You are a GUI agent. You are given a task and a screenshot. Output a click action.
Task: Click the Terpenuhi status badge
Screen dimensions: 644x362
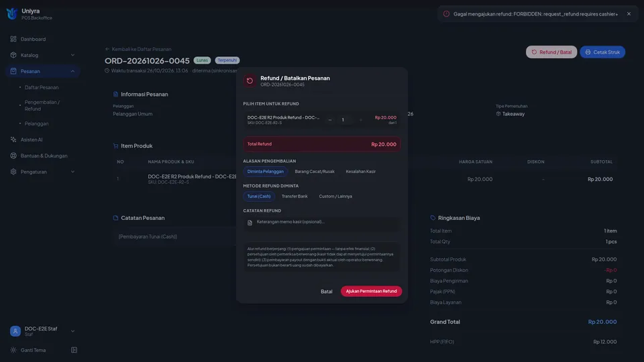(x=227, y=60)
